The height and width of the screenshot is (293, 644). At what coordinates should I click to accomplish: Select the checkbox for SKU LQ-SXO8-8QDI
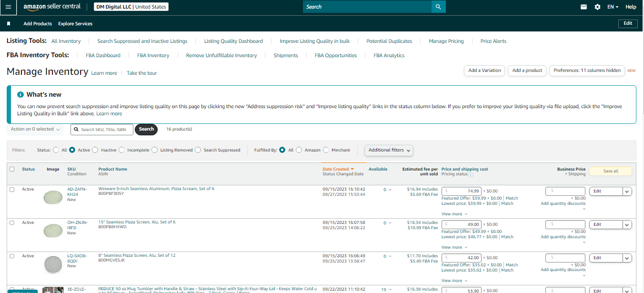point(12,256)
